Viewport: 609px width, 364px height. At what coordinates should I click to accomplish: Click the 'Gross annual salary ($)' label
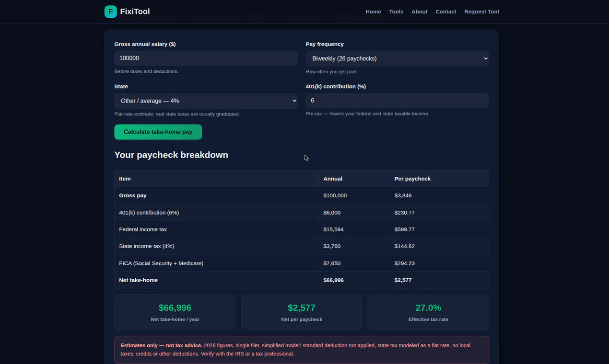coord(145,44)
